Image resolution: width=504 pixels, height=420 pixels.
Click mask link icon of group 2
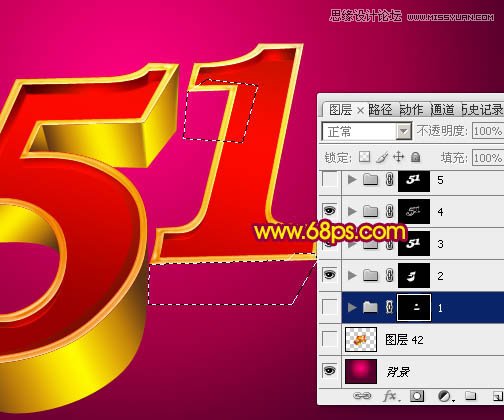tap(389, 275)
